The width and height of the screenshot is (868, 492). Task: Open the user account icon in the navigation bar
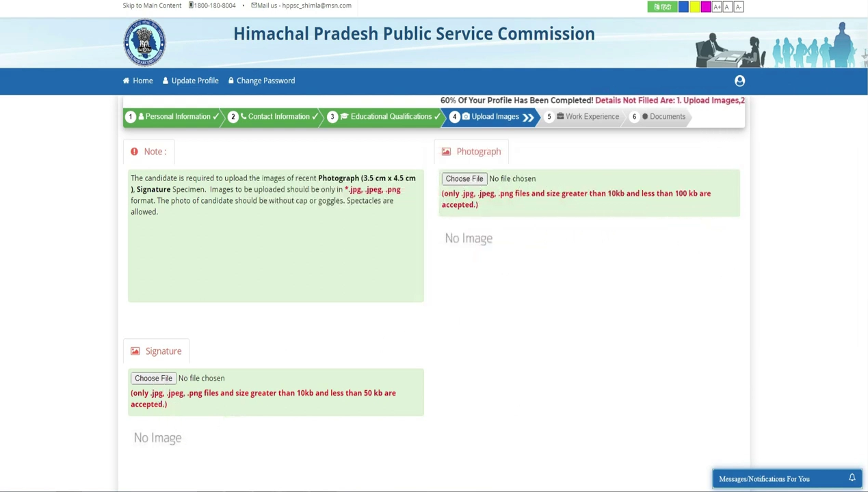[x=739, y=81]
